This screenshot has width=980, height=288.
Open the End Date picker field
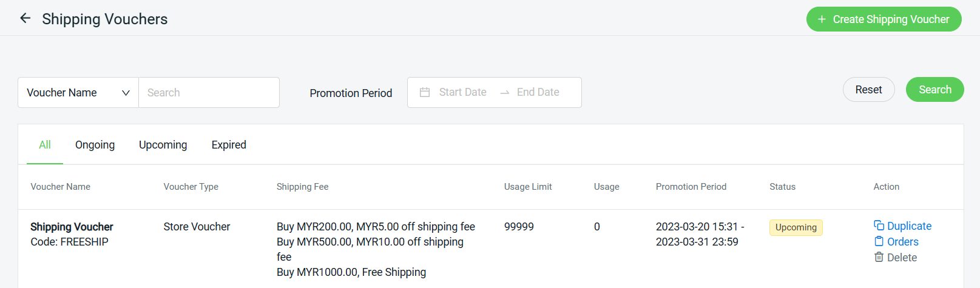coord(538,92)
